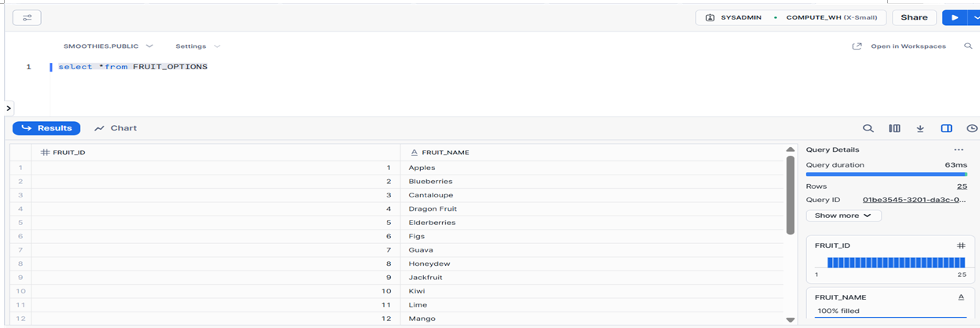Search the results with the magnifier icon

click(x=868, y=128)
